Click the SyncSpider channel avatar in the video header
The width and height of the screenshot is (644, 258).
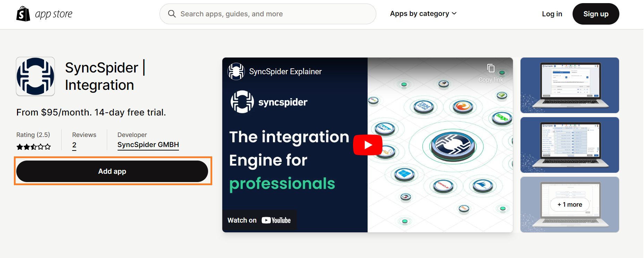coord(236,71)
